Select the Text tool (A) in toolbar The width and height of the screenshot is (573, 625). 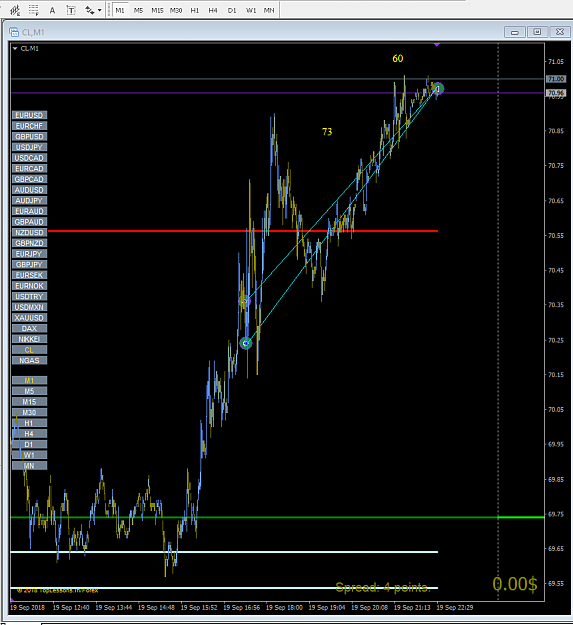(52, 10)
